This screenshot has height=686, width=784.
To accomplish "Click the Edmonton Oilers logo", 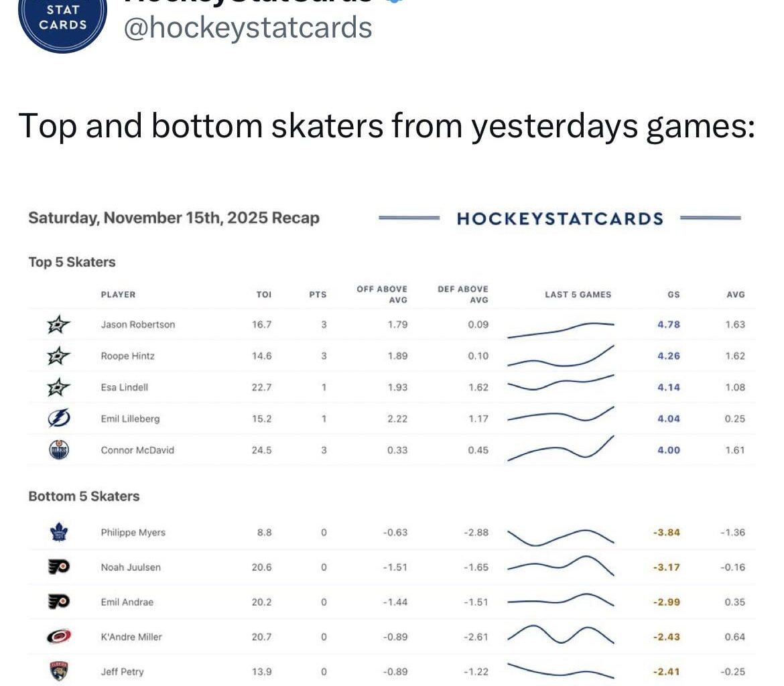I will pos(59,450).
